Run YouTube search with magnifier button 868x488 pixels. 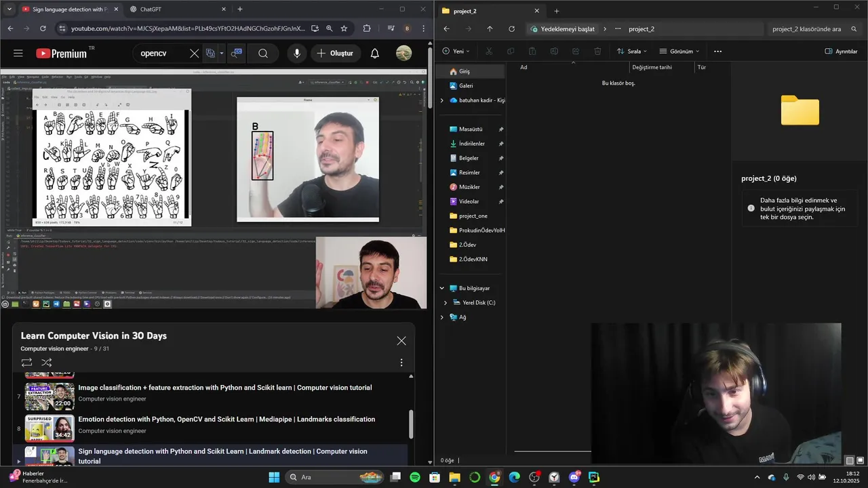pos(263,54)
